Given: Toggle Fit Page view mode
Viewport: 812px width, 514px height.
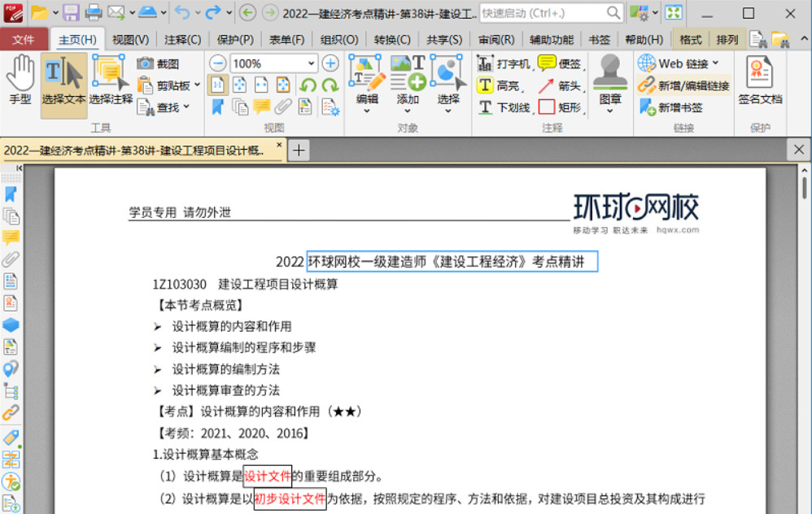Looking at the screenshot, I should coord(239,85).
